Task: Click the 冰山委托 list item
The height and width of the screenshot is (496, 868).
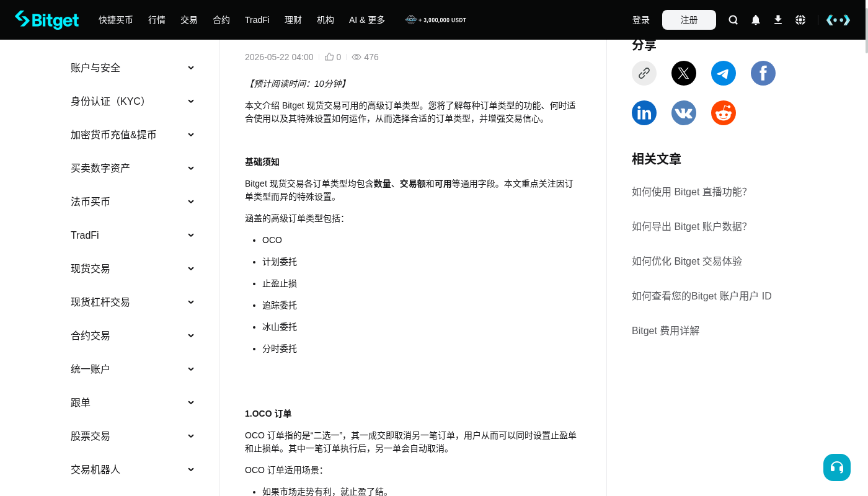Action: (x=280, y=327)
